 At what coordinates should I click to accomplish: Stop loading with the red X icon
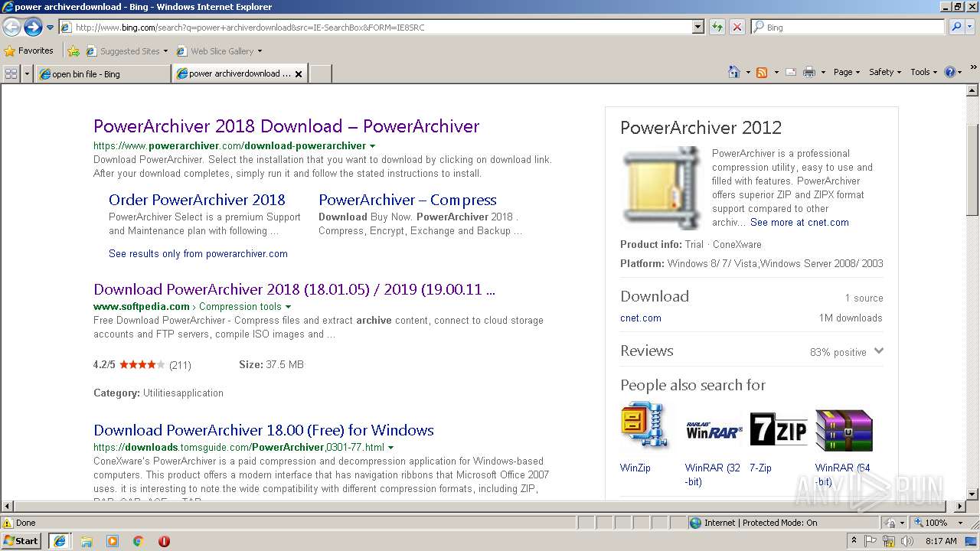click(x=737, y=27)
